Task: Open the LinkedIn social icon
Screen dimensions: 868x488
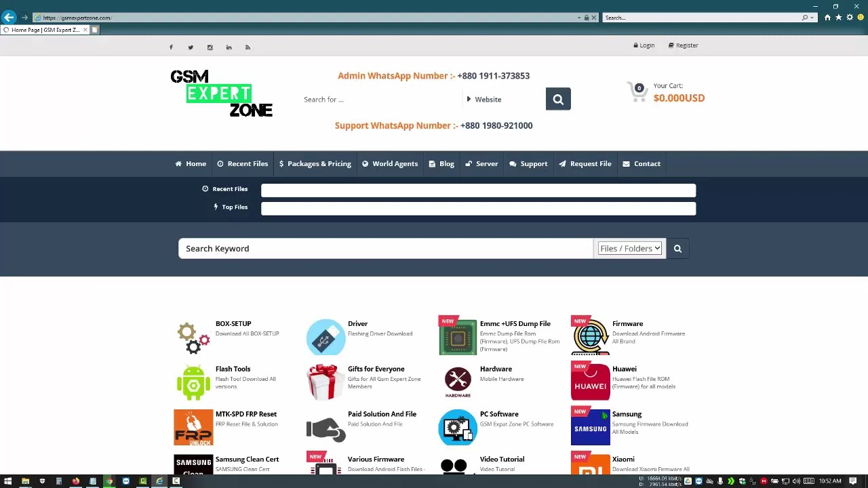Action: (x=229, y=47)
